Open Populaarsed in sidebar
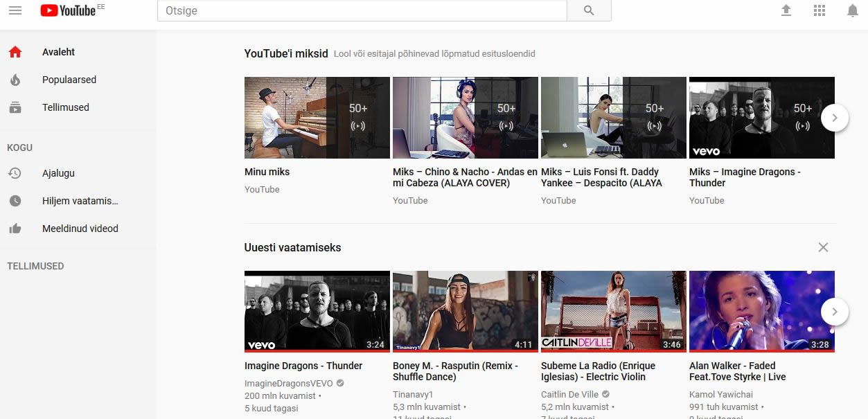 [78, 80]
